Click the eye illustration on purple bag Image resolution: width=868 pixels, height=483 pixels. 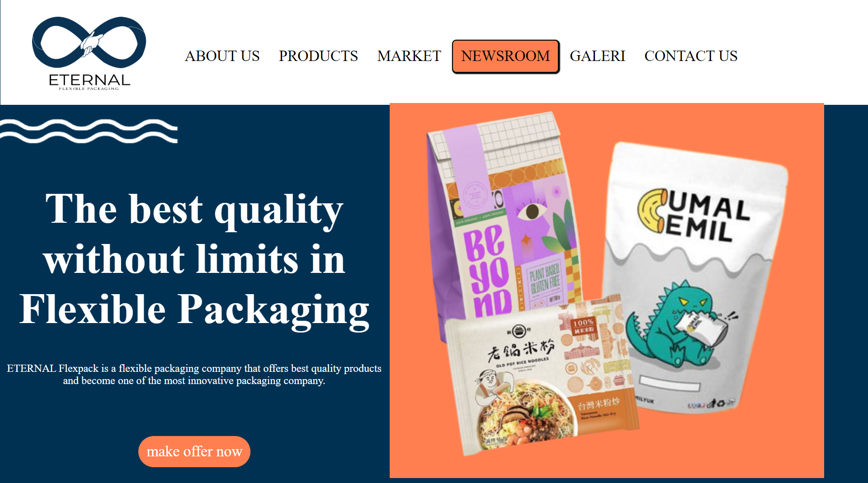pyautogui.click(x=532, y=211)
